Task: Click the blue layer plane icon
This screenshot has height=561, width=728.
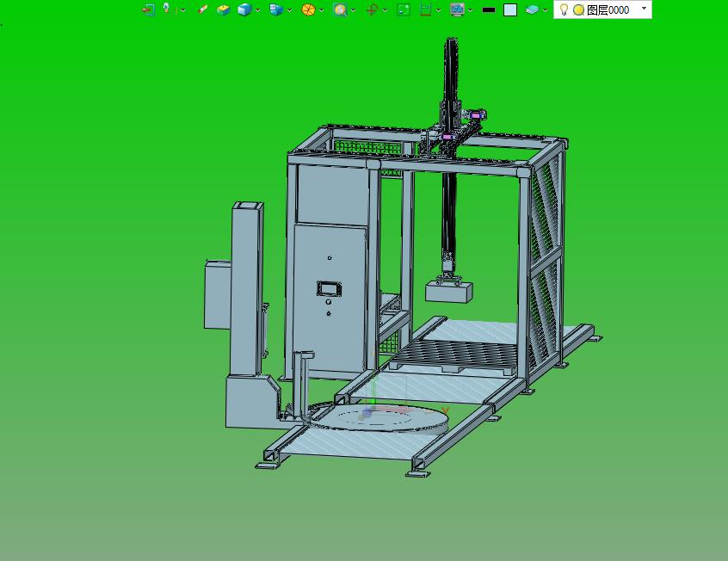Action: tap(532, 9)
